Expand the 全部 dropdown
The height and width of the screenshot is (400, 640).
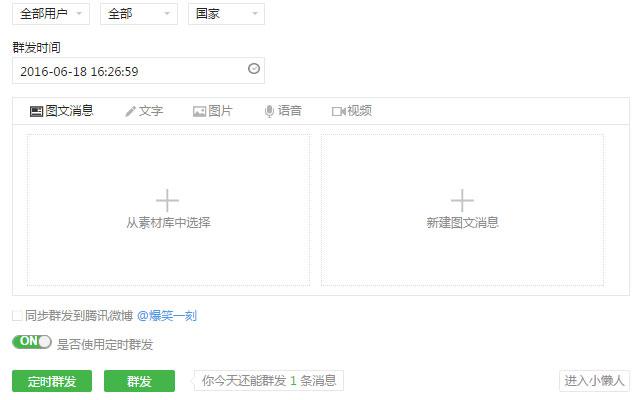[138, 14]
